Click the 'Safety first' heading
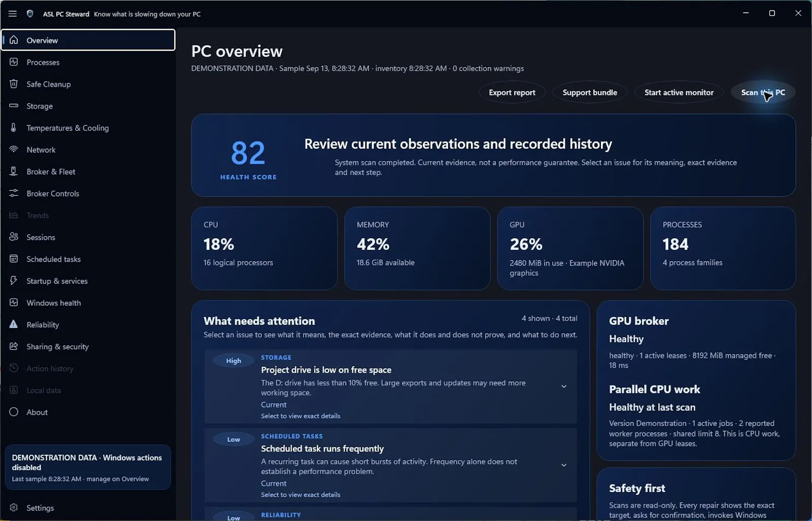 click(x=637, y=489)
